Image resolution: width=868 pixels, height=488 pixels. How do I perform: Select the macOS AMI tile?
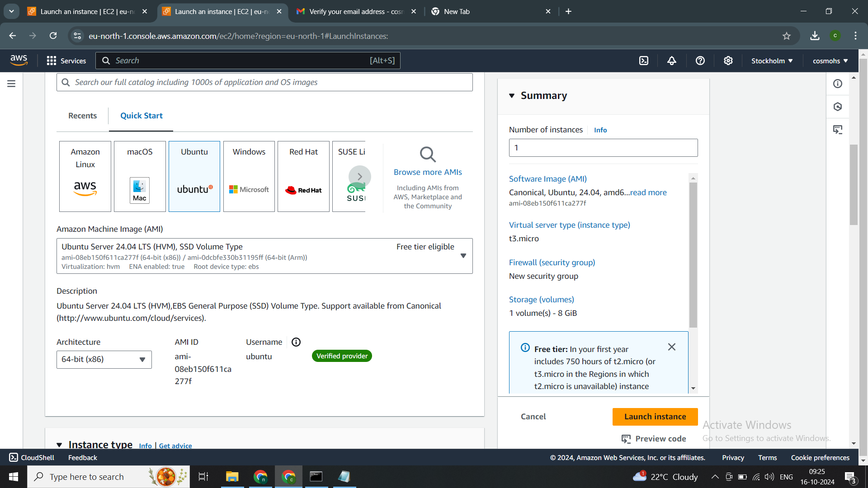pos(140,176)
